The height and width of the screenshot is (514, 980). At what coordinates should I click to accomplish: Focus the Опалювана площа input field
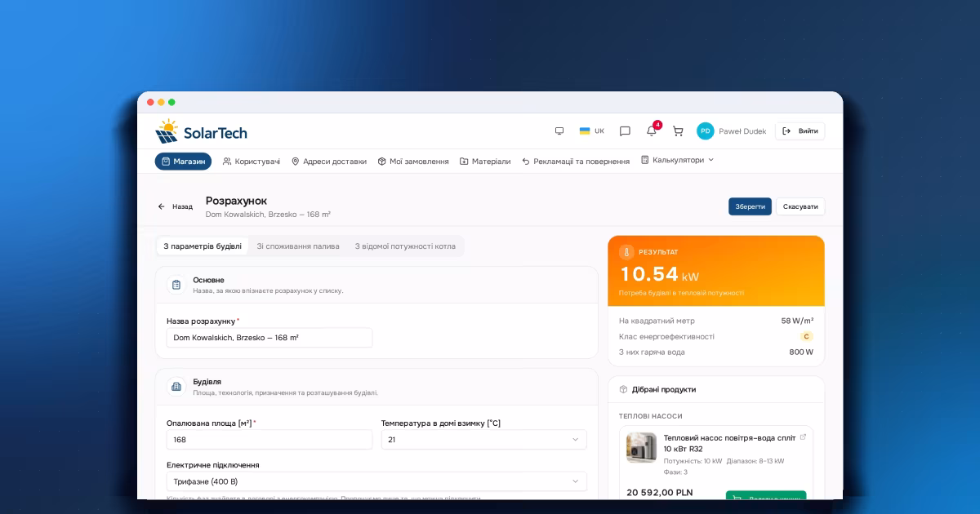click(269, 440)
